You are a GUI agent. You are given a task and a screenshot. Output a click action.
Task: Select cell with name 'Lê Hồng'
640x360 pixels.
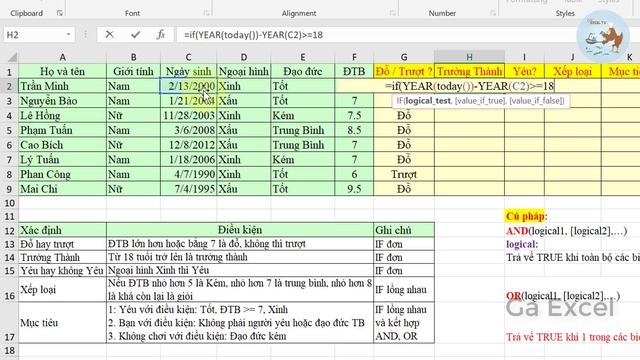tap(62, 116)
